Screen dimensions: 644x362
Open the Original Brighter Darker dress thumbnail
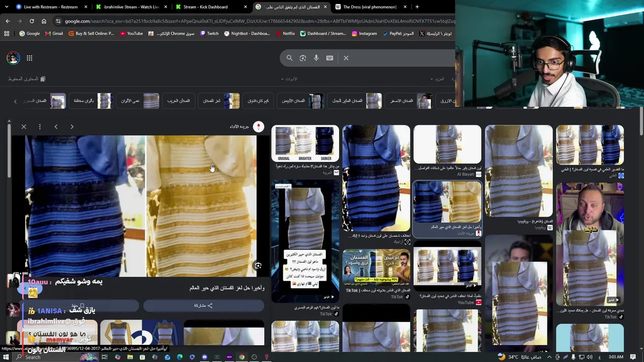click(305, 144)
